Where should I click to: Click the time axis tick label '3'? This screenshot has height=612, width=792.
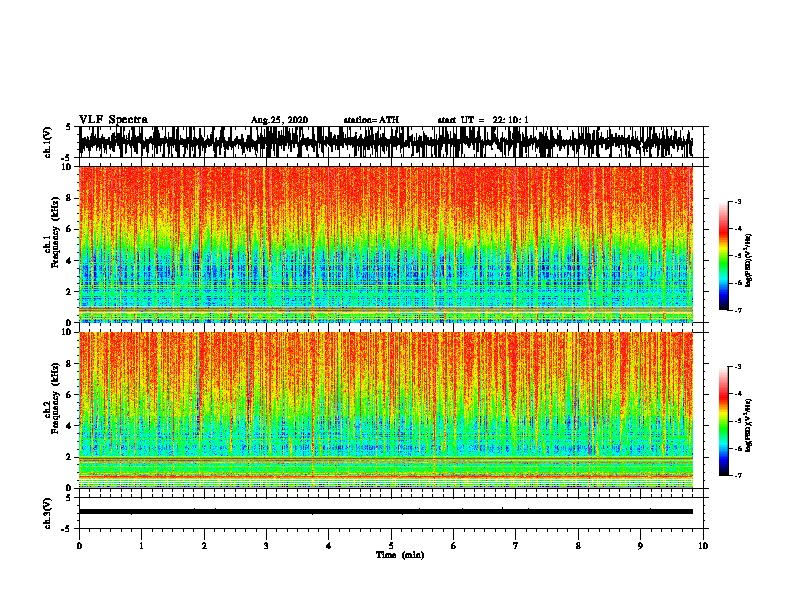point(266,546)
